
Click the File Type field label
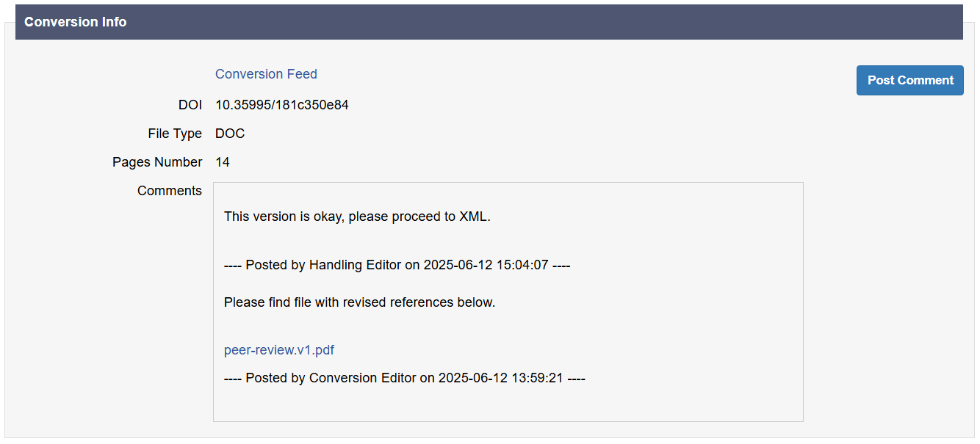(x=175, y=134)
